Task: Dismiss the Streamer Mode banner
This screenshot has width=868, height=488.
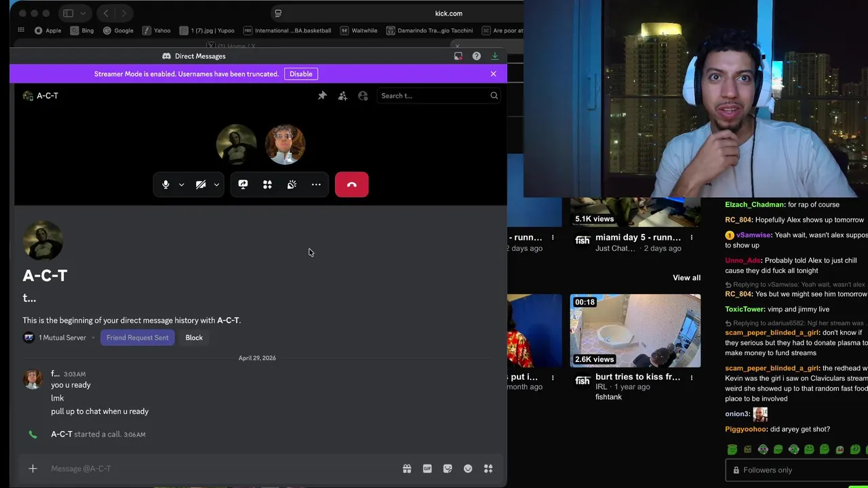Action: tap(493, 74)
